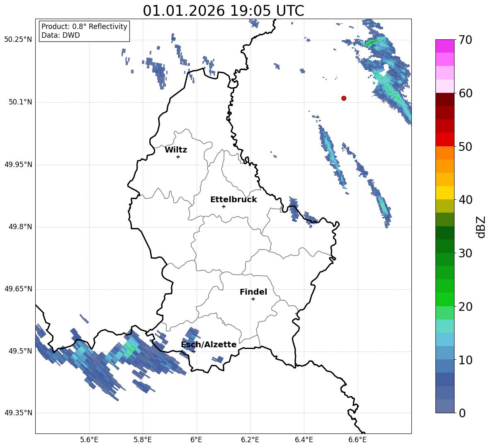Click the bright red colorbar swatch near 50
491x448 pixels.
click(x=445, y=140)
